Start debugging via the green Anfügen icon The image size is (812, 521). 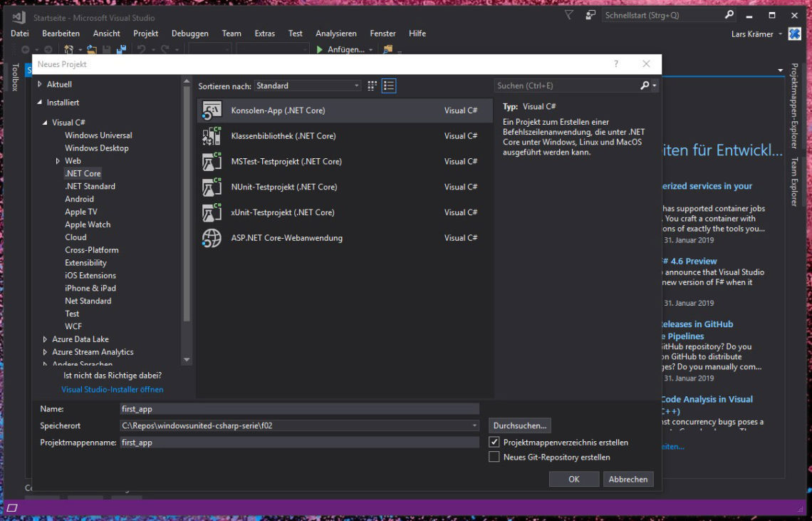tap(320, 50)
